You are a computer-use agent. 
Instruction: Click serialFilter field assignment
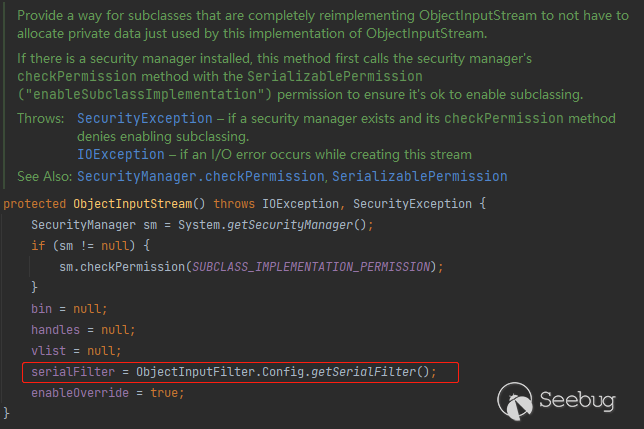point(73,372)
